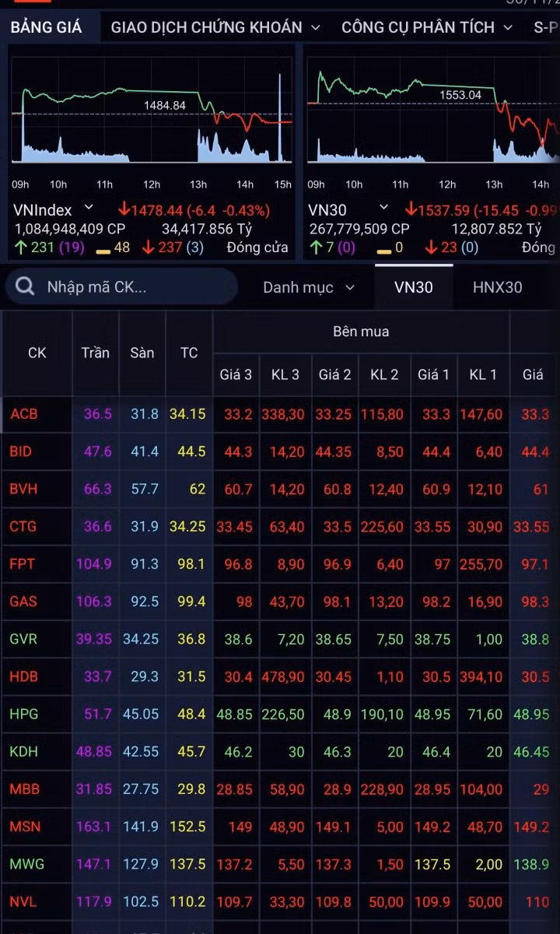Select stock symbol NVL
This screenshot has width=560, height=934.
point(23,902)
